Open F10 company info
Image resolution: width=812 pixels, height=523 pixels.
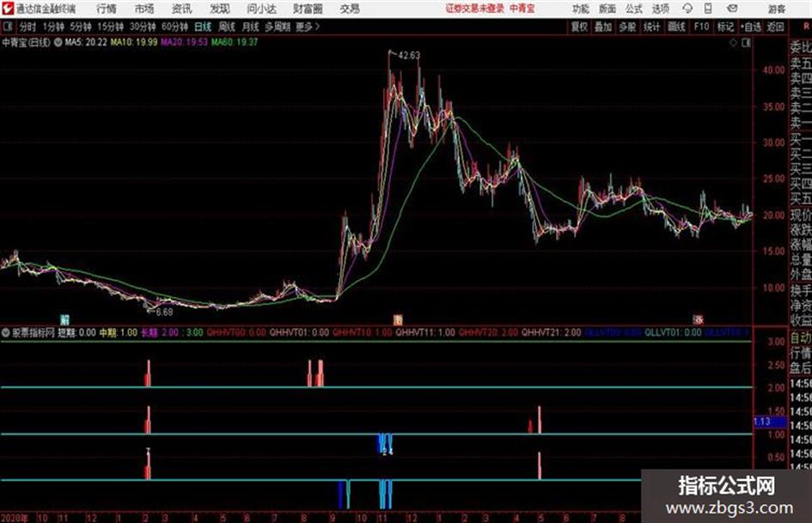click(701, 27)
